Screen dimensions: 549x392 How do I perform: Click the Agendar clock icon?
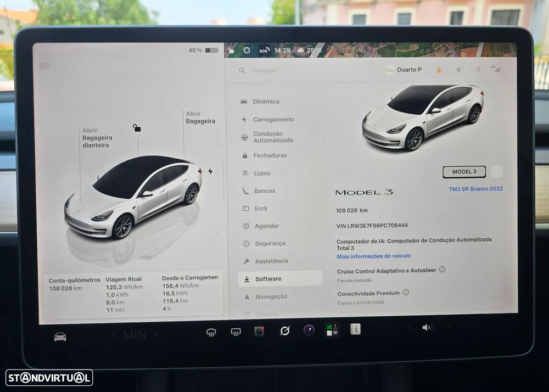click(246, 226)
